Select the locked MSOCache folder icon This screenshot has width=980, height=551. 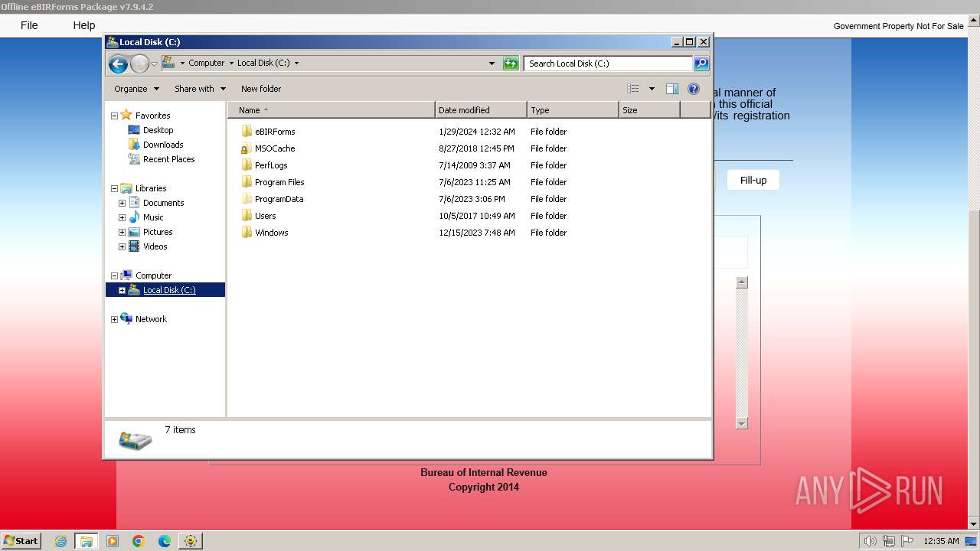pos(247,148)
